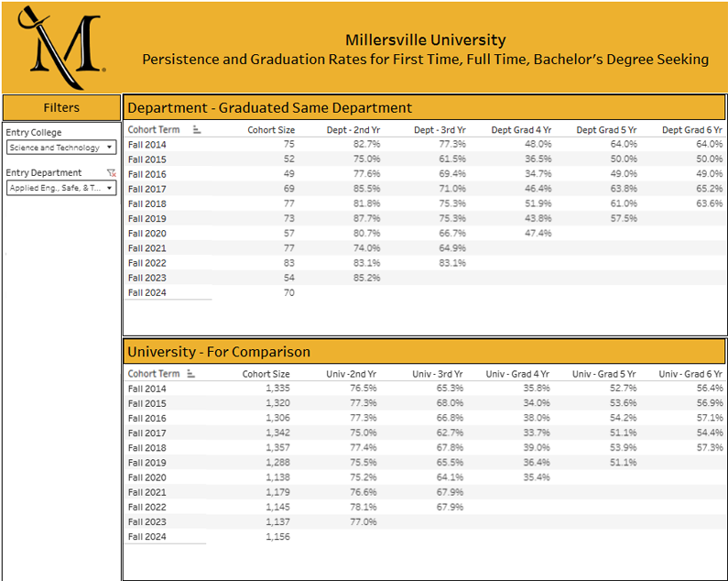Click the Univ - Grad 5 Yr column header
The image size is (728, 581).
click(x=603, y=374)
